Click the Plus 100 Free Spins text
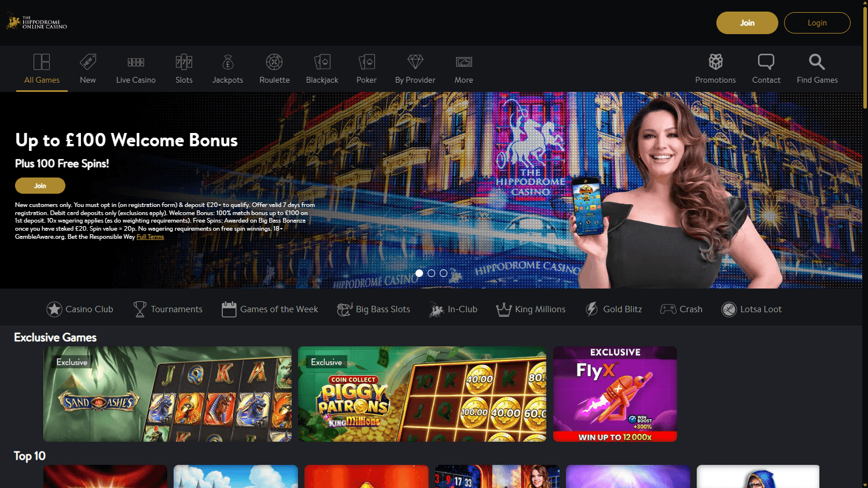Image resolution: width=868 pixels, height=488 pixels. (62, 164)
